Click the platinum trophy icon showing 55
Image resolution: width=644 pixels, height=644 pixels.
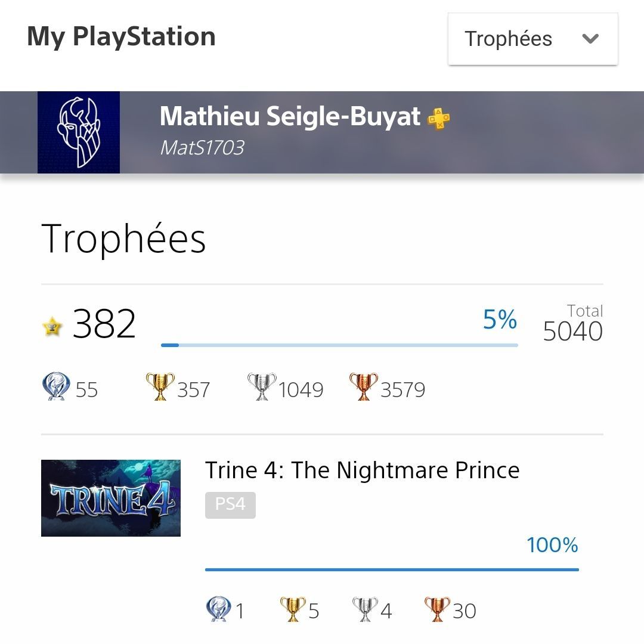56,386
